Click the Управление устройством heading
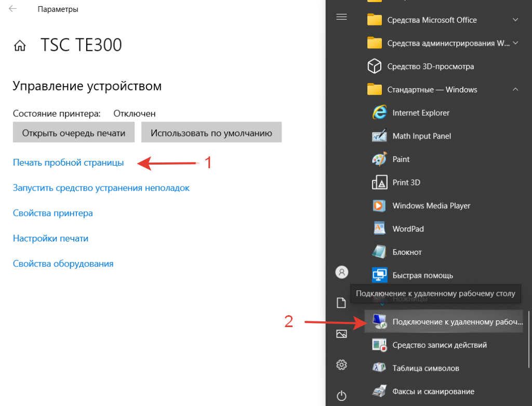532x406 pixels. (87, 86)
